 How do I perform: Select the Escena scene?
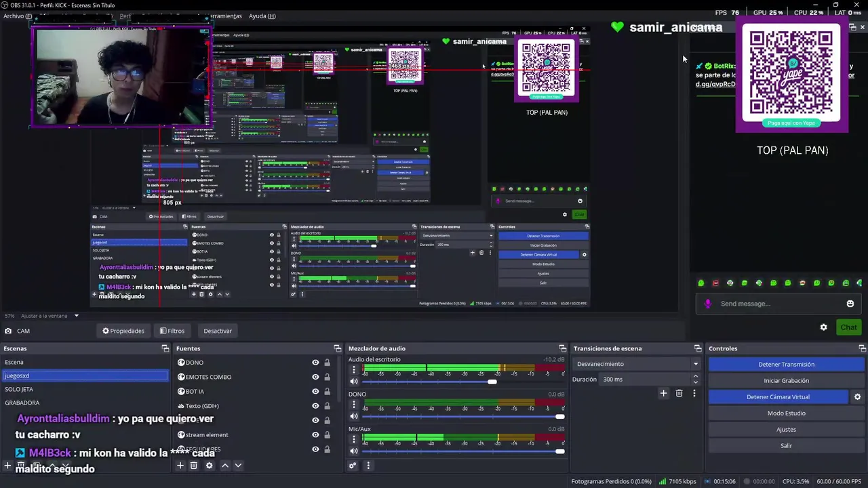(85, 362)
